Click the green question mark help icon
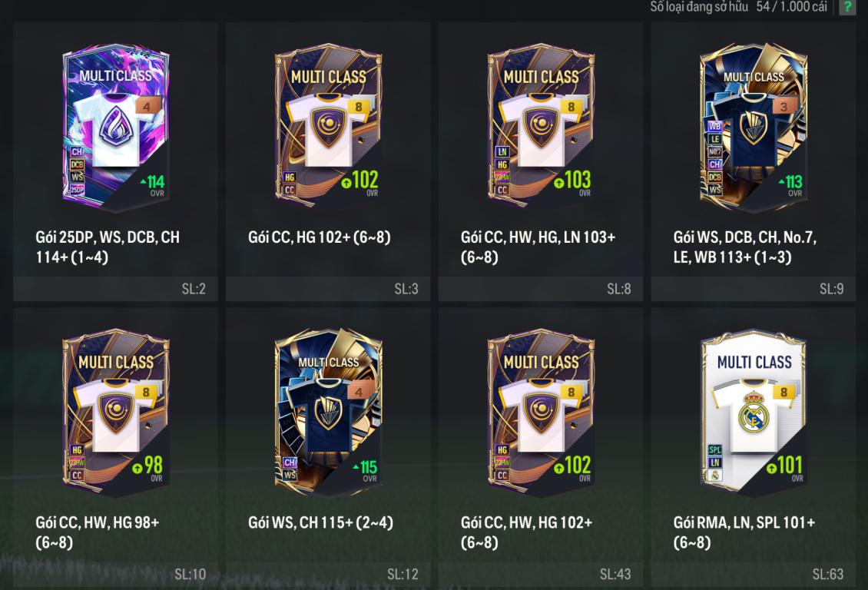The height and width of the screenshot is (590, 868). (847, 7)
